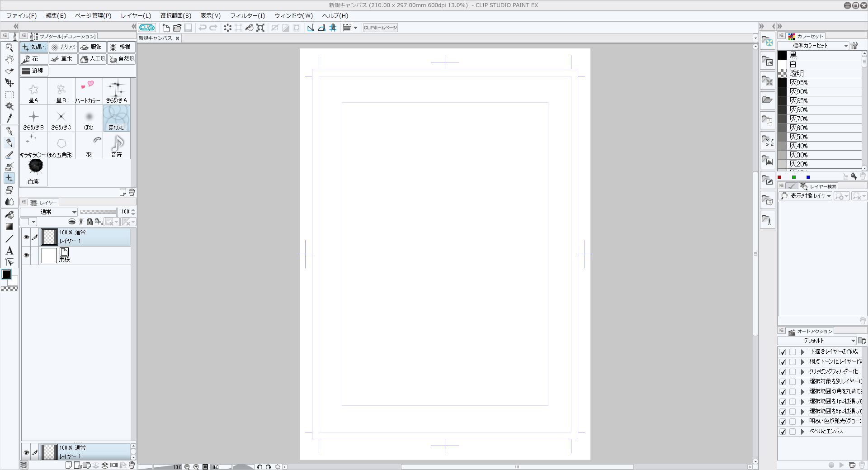Select the Zoom magnifier tool

coord(9,47)
